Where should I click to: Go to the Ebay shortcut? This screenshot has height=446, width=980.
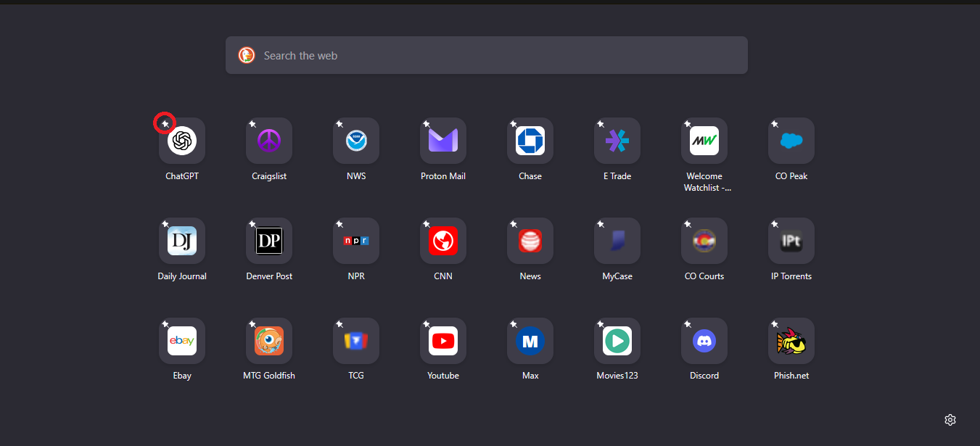[x=182, y=341]
